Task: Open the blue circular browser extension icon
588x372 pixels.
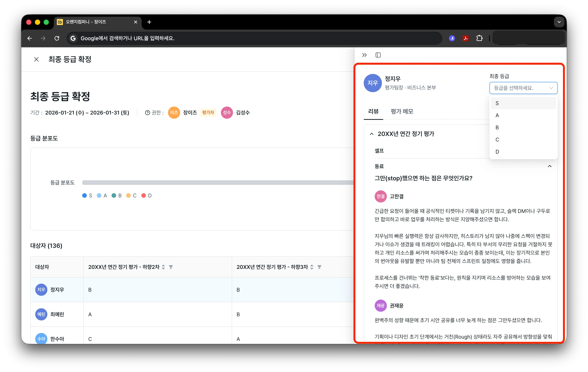Action: point(452,38)
